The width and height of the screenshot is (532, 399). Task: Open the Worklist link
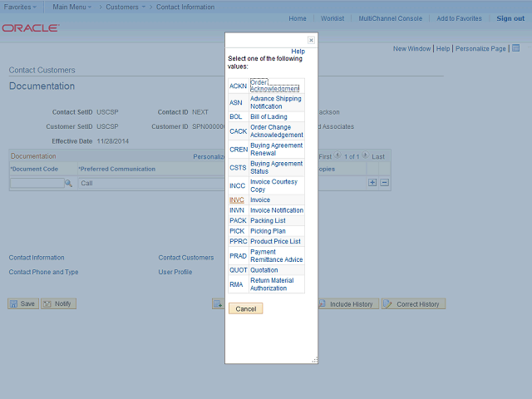tap(332, 18)
